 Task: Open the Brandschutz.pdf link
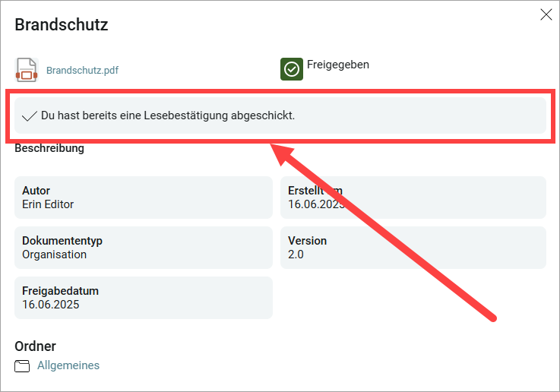(82, 71)
